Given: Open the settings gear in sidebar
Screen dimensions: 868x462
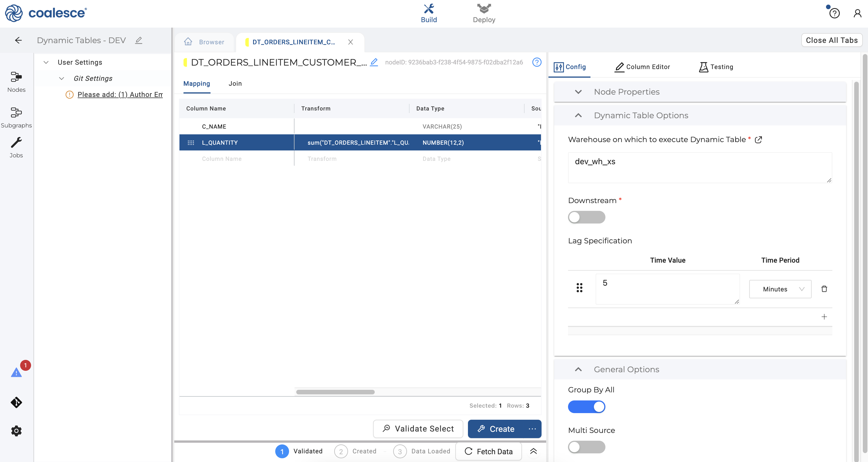Looking at the screenshot, I should pyautogui.click(x=16, y=431).
